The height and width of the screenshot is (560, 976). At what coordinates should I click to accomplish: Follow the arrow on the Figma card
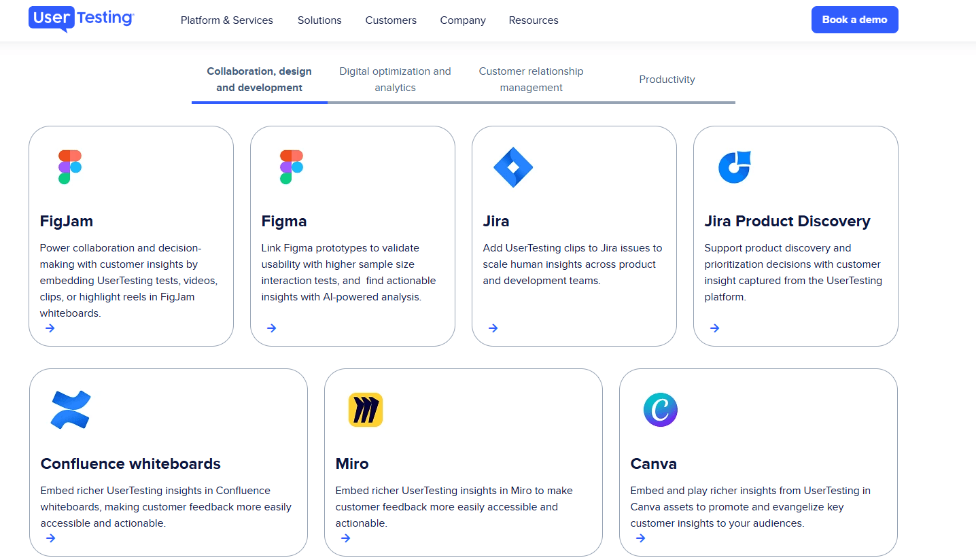272,328
